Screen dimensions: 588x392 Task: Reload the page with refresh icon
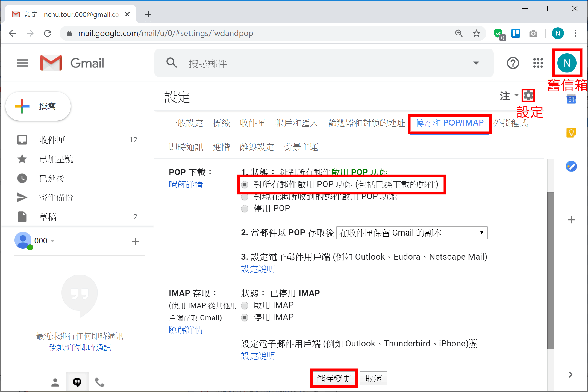(48, 33)
